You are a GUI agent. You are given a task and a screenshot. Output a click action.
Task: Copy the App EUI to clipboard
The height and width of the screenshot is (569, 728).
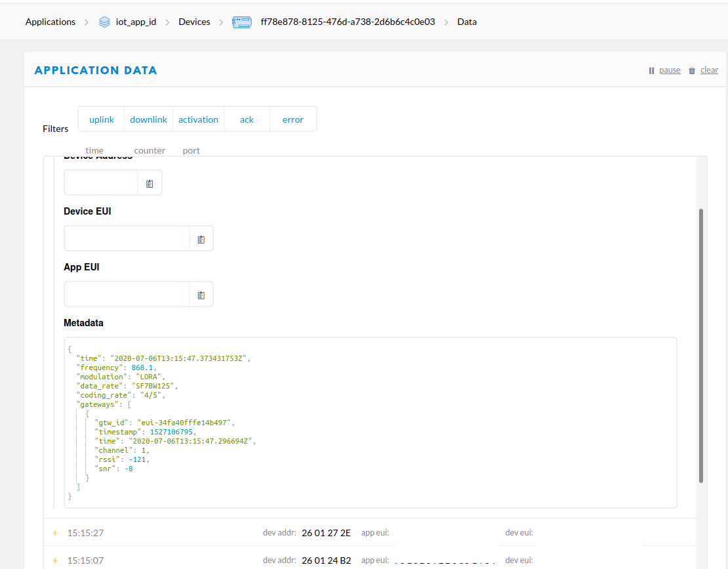coord(201,295)
